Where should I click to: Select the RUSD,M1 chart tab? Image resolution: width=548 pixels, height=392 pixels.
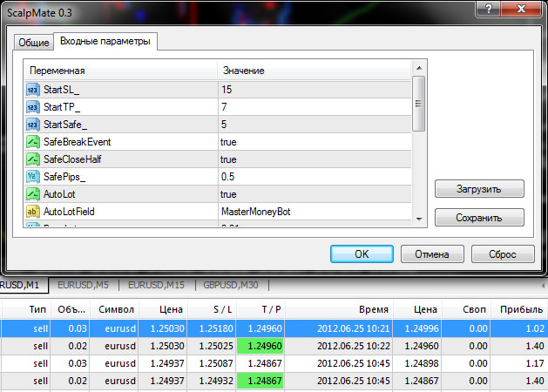(22, 285)
